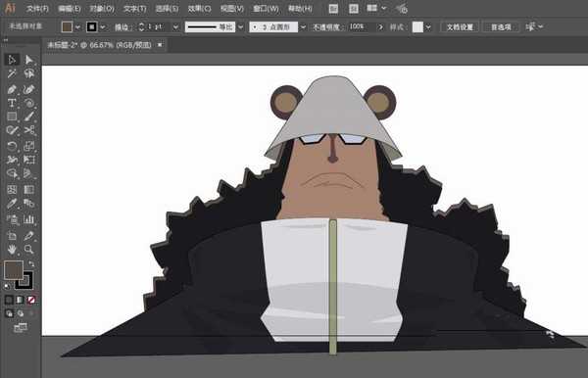Set paint mode to None
Viewport: 588px width, 378px height.
pyautogui.click(x=31, y=300)
